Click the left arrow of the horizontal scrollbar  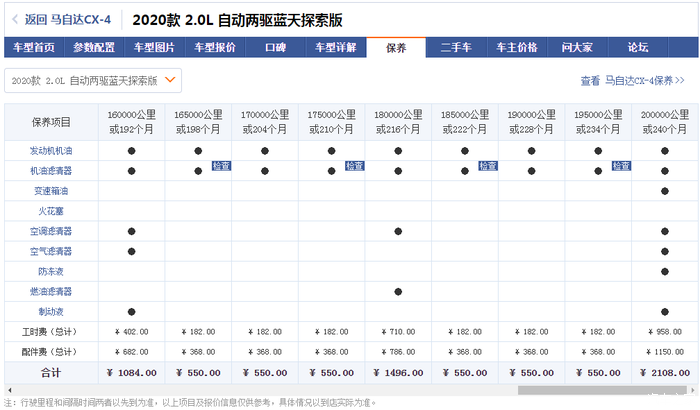coord(8,390)
